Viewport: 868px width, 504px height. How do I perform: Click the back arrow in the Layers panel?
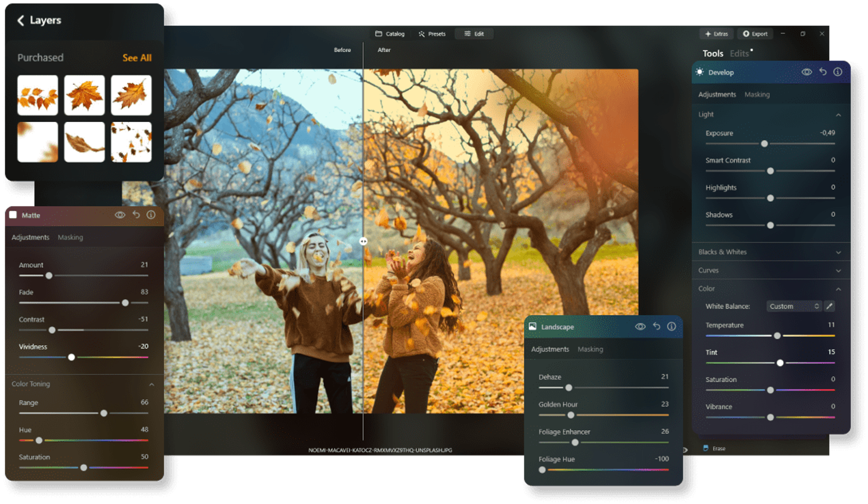coord(20,21)
